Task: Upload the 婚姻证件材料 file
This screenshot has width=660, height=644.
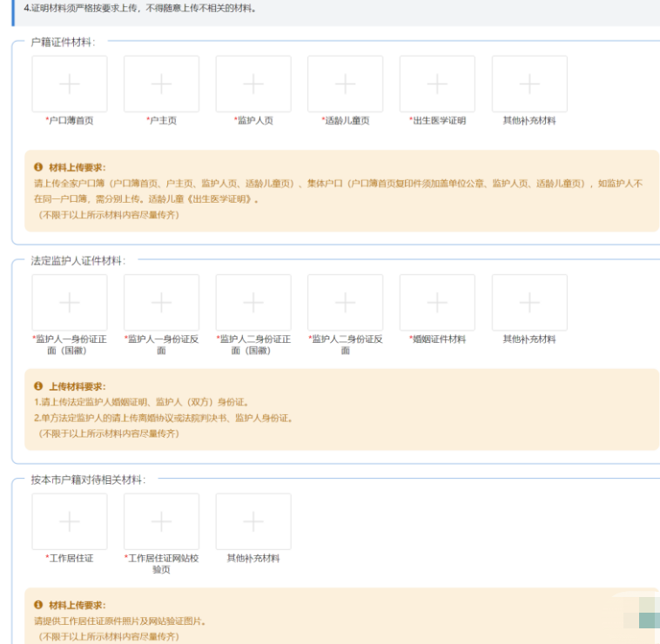Action: [437, 303]
